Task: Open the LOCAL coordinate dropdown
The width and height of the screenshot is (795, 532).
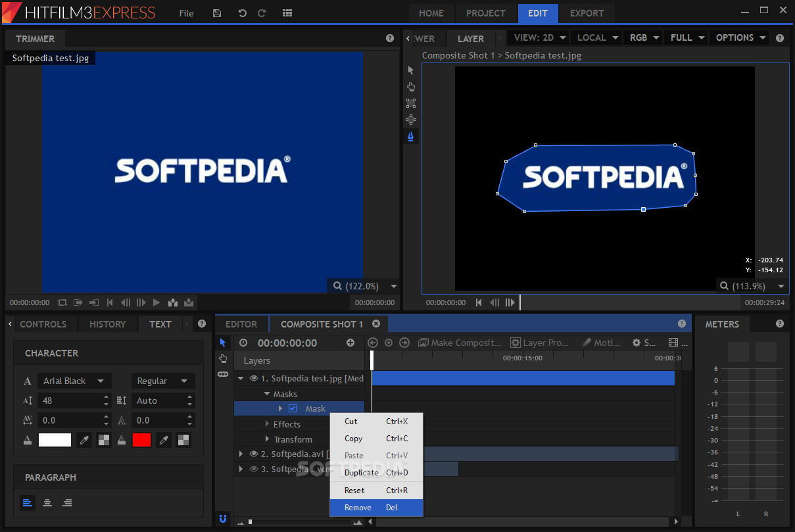Action: click(x=597, y=37)
